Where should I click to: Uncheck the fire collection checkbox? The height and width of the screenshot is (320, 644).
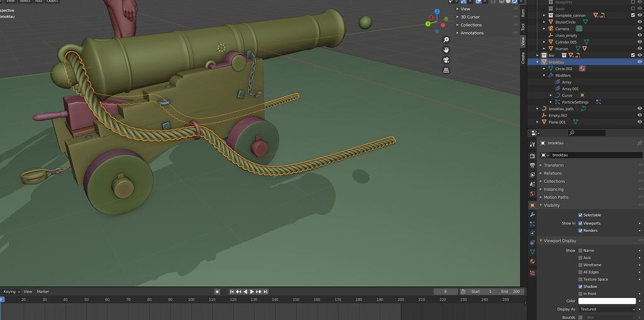coord(633,55)
